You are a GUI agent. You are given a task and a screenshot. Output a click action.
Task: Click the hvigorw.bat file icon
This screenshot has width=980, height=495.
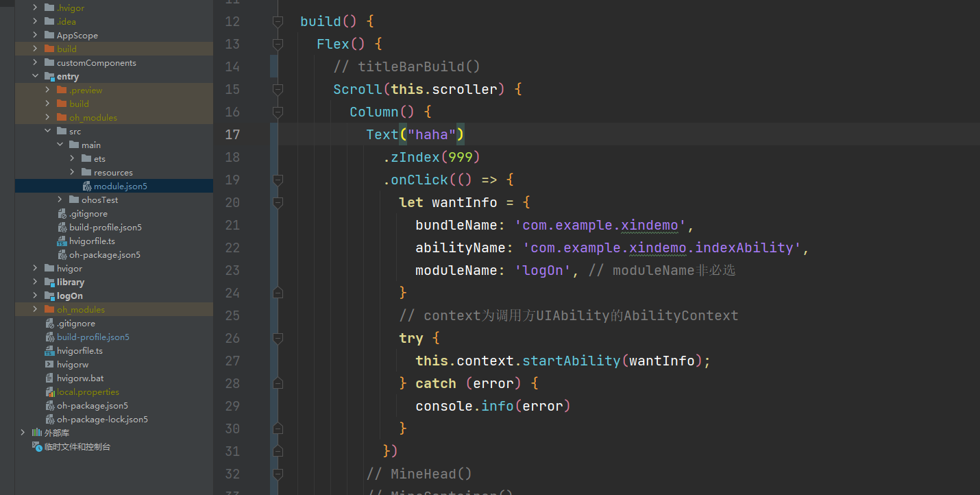tap(50, 378)
